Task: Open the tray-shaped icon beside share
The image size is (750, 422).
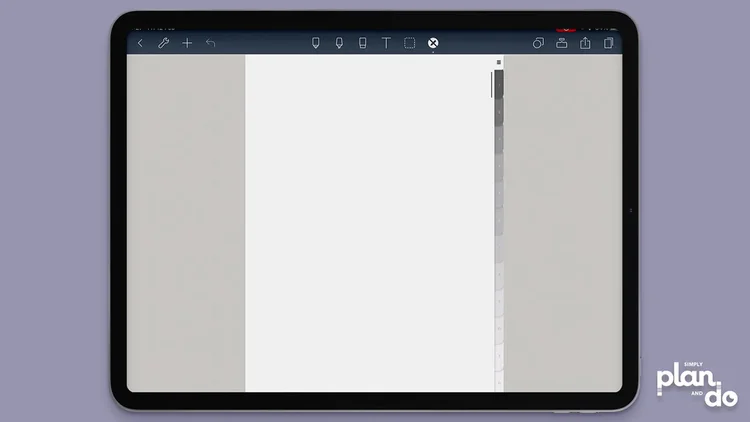Action: (562, 43)
